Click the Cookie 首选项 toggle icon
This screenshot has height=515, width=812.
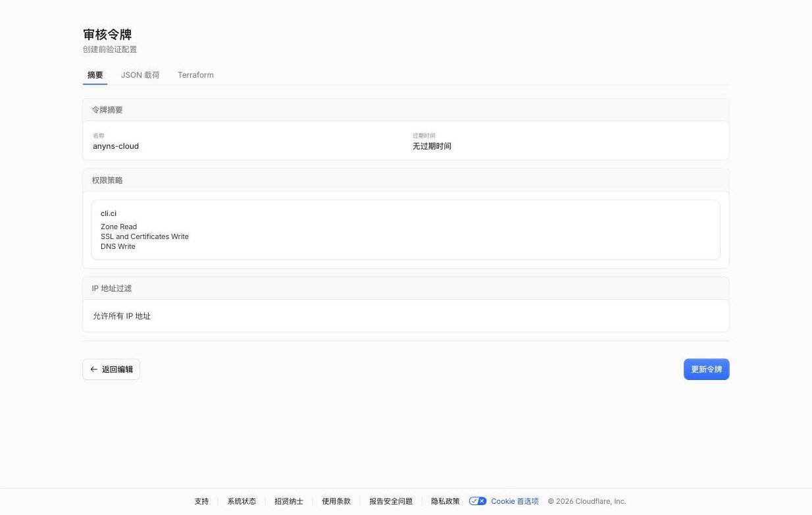[x=478, y=501]
